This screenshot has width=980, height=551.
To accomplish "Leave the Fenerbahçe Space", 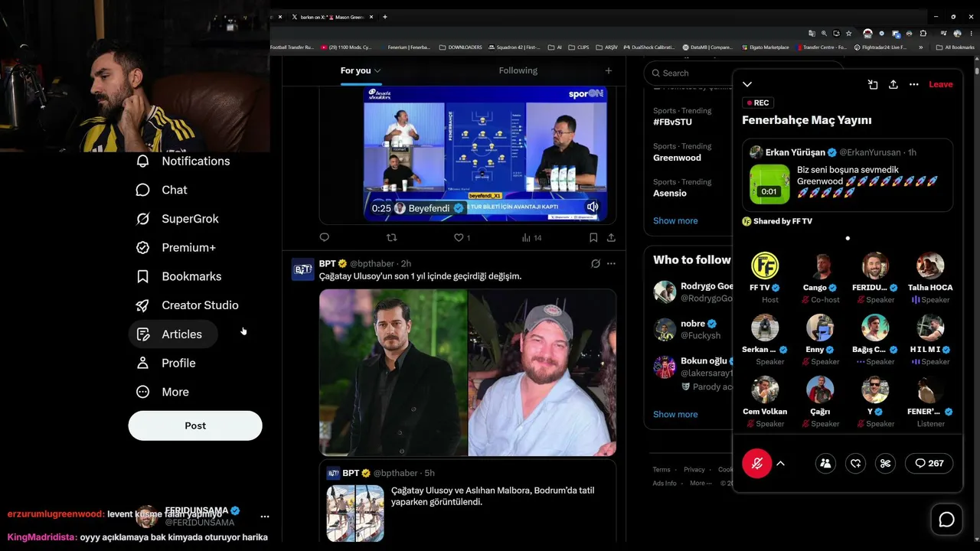I will [941, 84].
